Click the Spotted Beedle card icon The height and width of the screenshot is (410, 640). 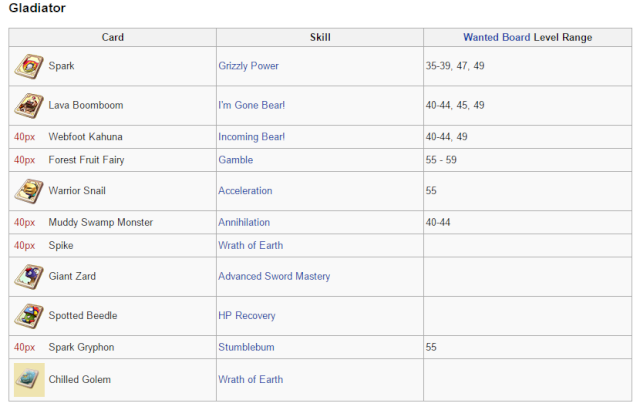pyautogui.click(x=29, y=316)
